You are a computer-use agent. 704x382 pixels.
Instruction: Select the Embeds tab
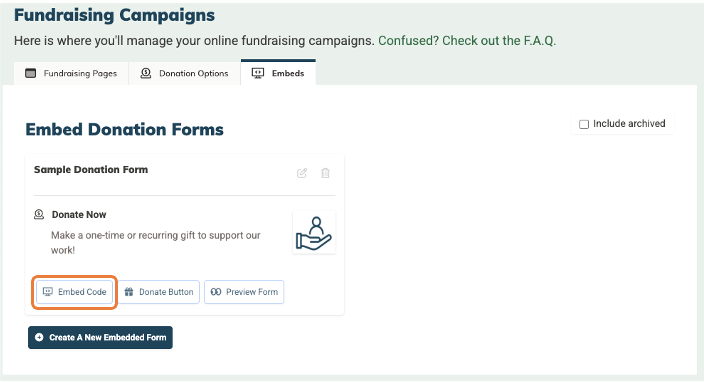pyautogui.click(x=278, y=73)
